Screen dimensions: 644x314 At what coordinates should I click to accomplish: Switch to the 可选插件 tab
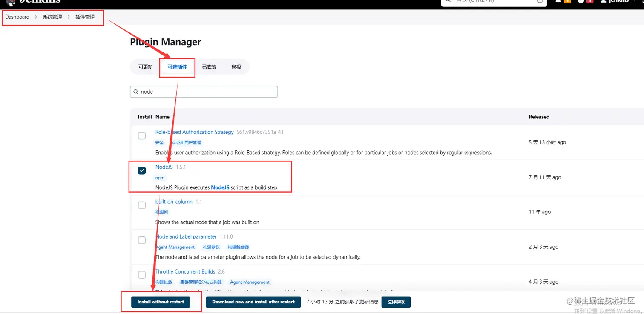point(177,67)
